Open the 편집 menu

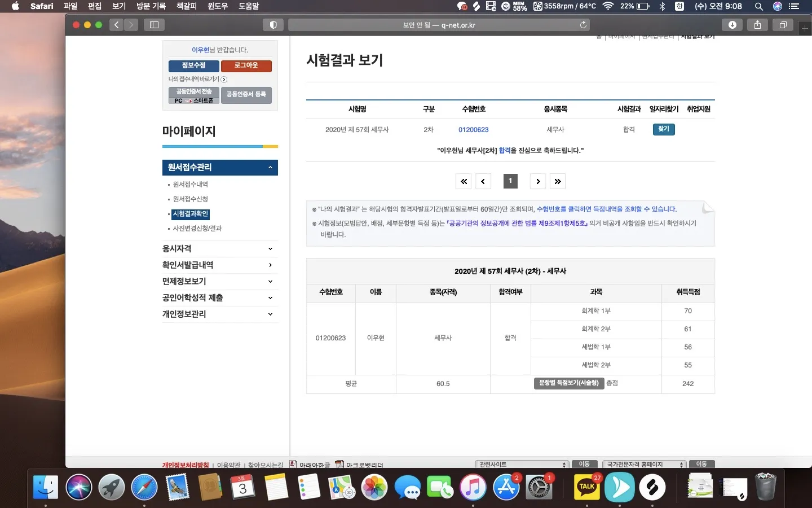tap(95, 6)
